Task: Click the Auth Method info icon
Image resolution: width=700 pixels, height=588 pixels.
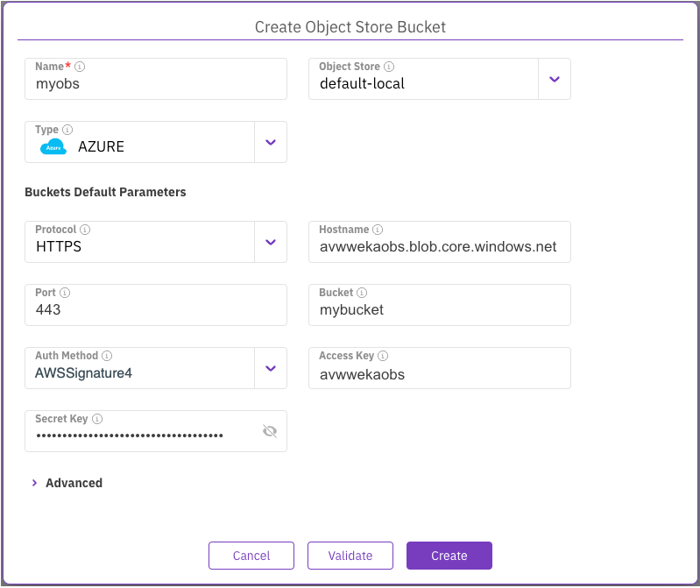Action: coord(107,356)
